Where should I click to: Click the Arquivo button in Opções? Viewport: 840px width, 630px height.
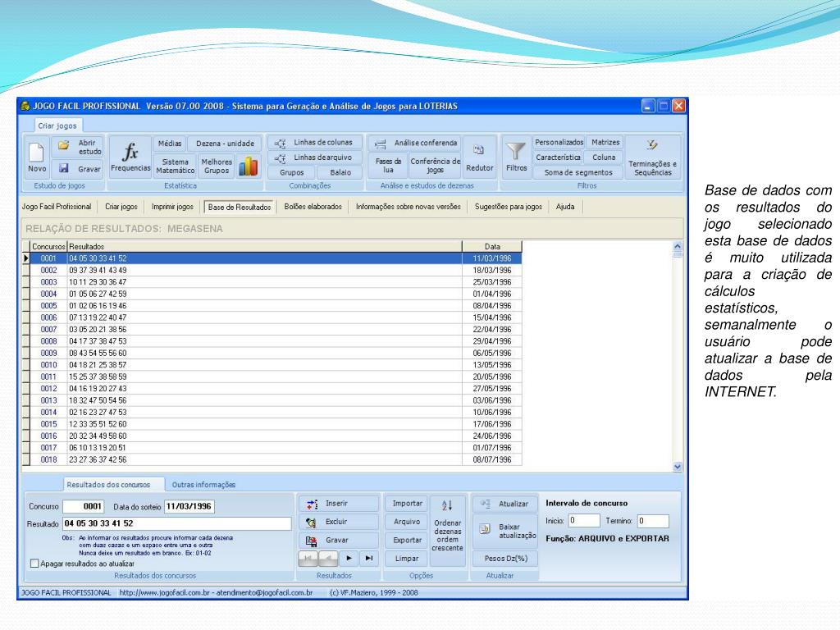click(x=407, y=522)
